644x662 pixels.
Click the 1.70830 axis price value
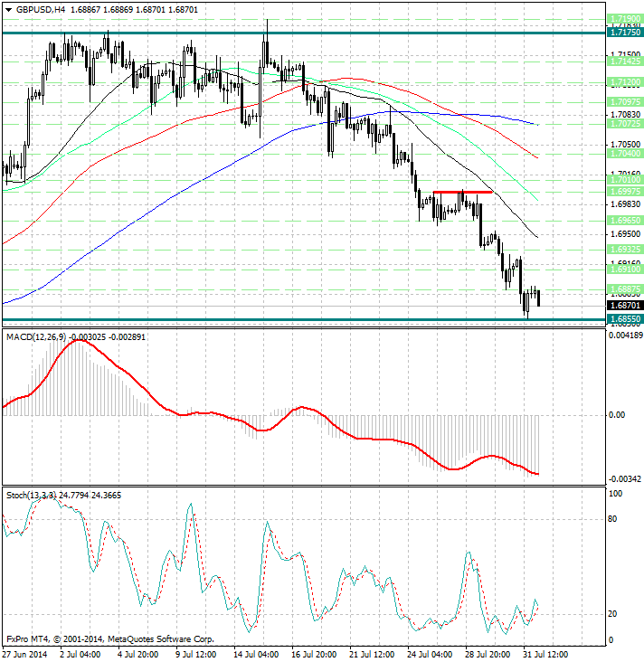pyautogui.click(x=625, y=115)
